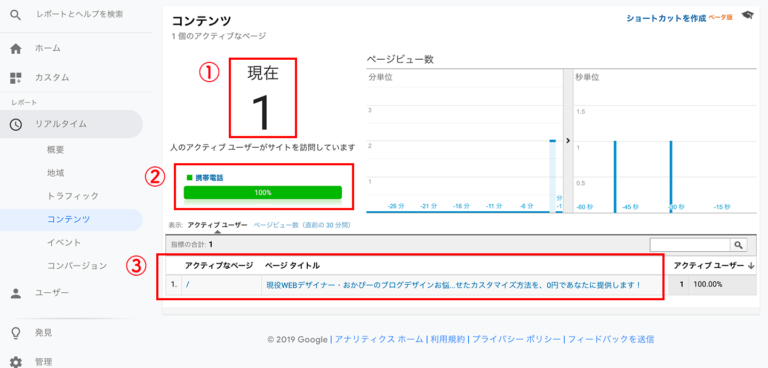This screenshot has width=768, height=368.
Task: Open 利用規約 footer link
Action: [x=447, y=339]
